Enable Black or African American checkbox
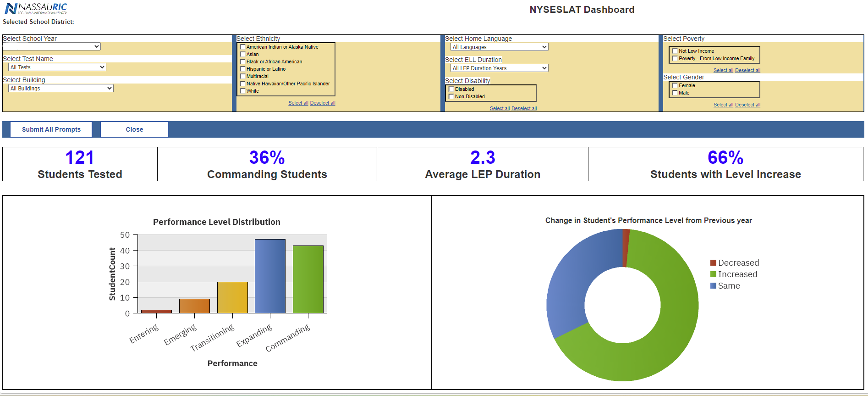The height and width of the screenshot is (396, 868). click(x=243, y=61)
